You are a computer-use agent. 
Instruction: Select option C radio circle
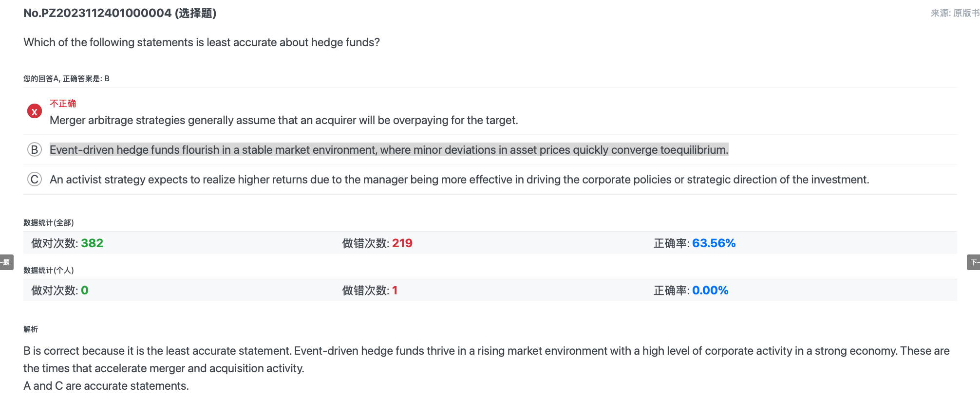coord(34,179)
